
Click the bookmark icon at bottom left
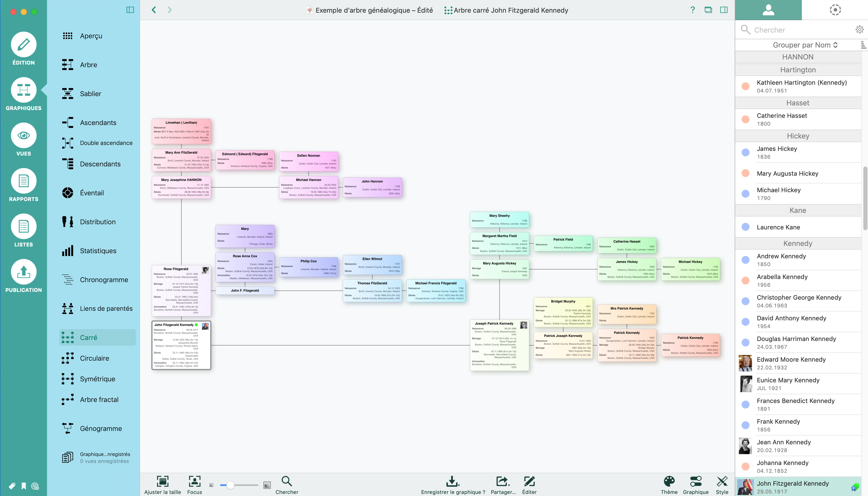point(24,486)
